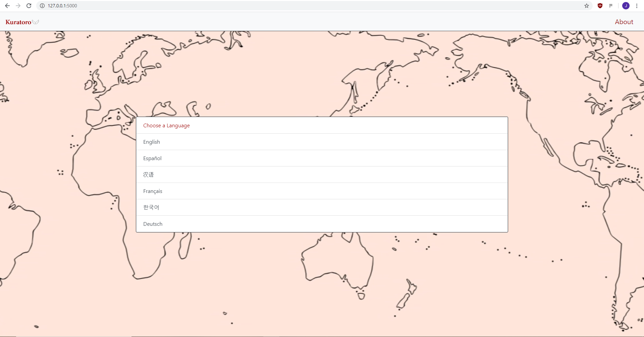Image resolution: width=644 pixels, height=337 pixels.
Task: Select Deutsch language option
Action: click(322, 224)
